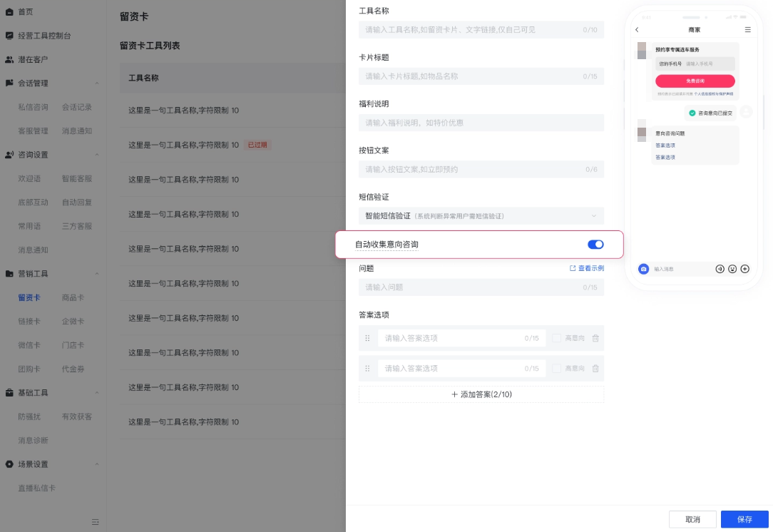The width and height of the screenshot is (773, 532).
Task: Toggle off 自动收集意向咨询 switch
Action: click(x=595, y=244)
